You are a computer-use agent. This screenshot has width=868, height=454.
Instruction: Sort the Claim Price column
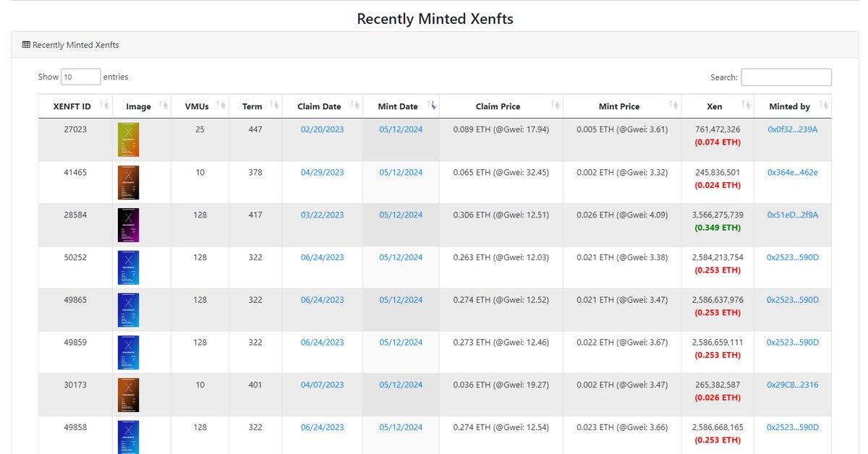point(556,106)
